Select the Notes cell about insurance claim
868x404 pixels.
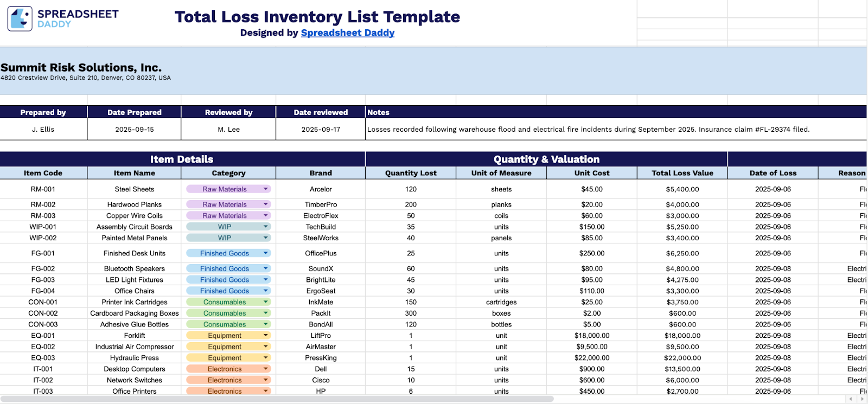[x=588, y=130]
